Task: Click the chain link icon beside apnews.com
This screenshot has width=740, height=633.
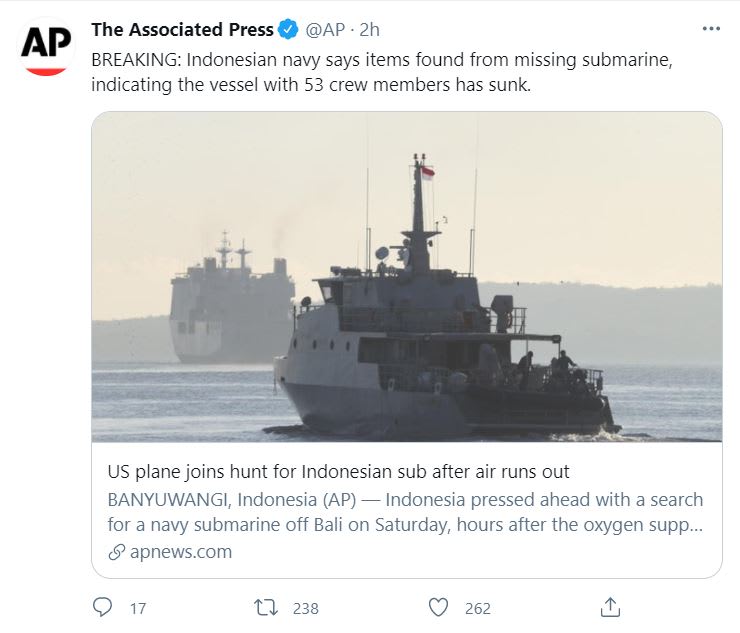Action: point(116,552)
